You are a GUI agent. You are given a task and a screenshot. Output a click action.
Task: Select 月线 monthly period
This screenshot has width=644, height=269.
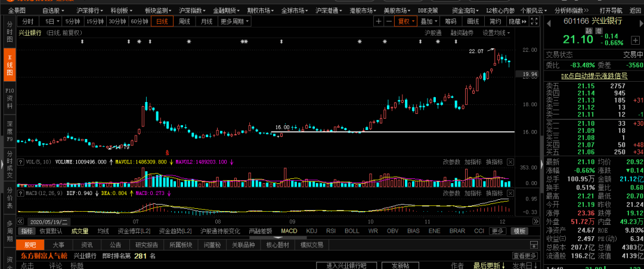206,21
